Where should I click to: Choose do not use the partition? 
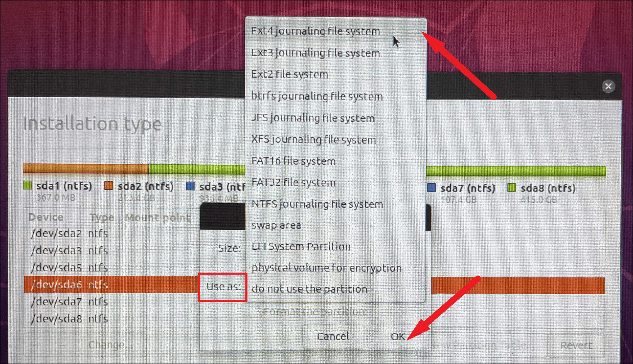coord(336,289)
